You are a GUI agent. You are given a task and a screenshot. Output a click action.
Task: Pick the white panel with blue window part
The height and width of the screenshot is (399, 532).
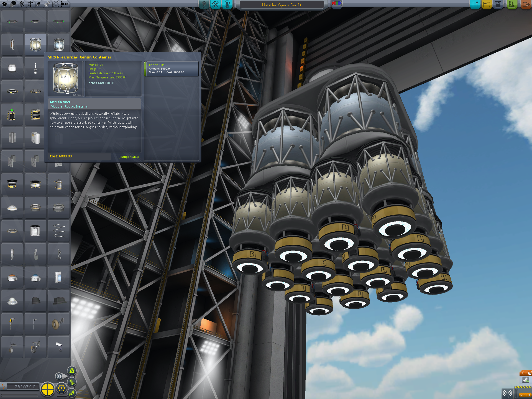pos(59,277)
